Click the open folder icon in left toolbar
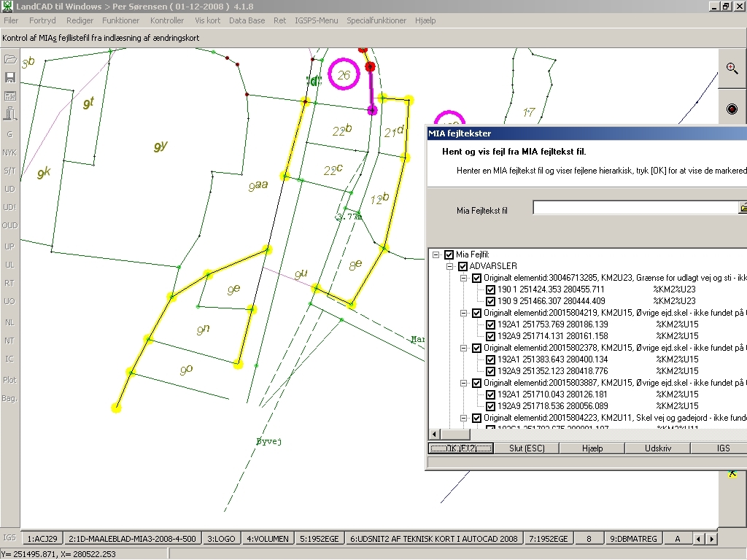The height and width of the screenshot is (560, 747). tap(10, 59)
